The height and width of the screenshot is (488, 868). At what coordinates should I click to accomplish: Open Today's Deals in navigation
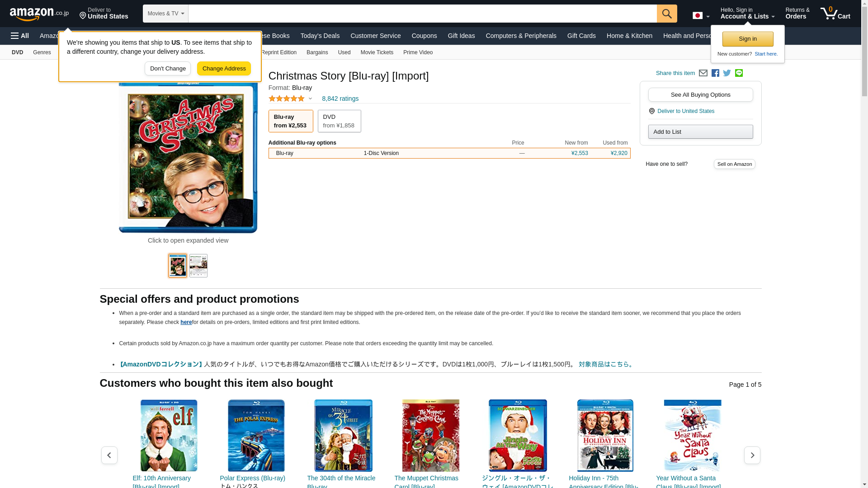click(320, 36)
